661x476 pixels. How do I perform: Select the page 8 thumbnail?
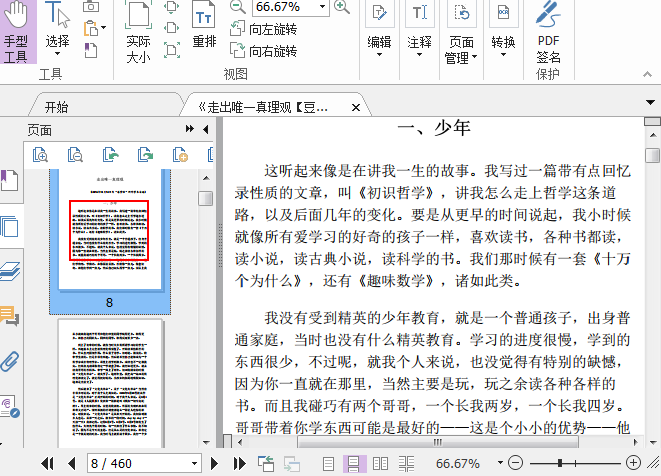pyautogui.click(x=110, y=241)
